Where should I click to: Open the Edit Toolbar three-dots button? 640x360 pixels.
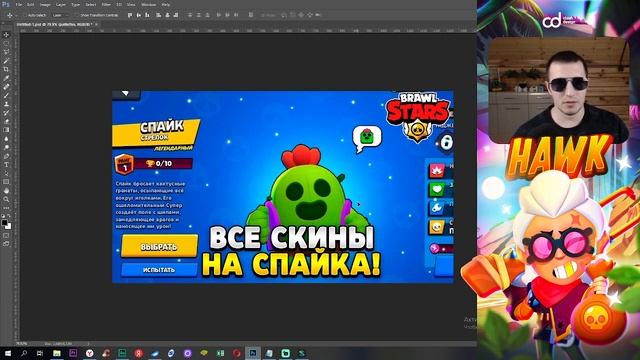coord(7,208)
